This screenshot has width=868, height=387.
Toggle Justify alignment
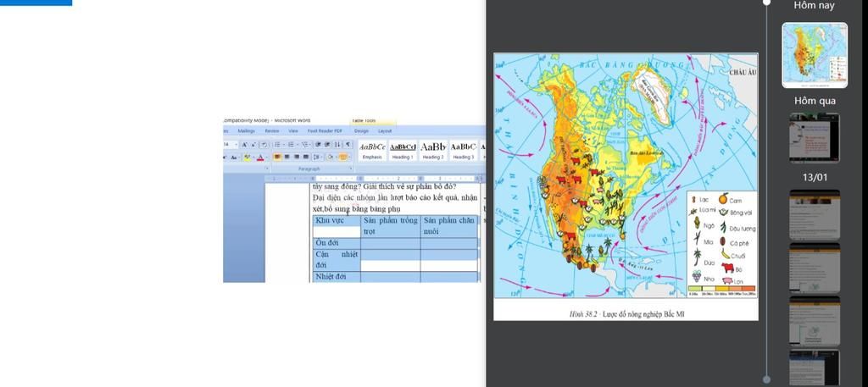point(306,157)
